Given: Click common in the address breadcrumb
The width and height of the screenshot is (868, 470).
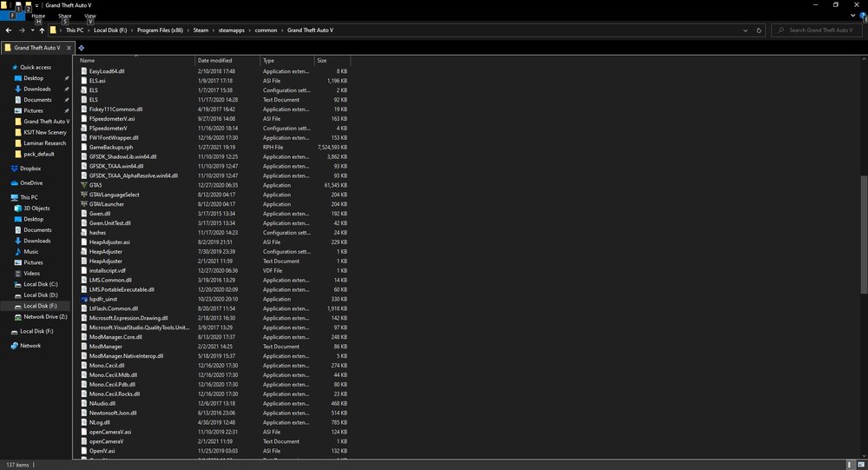Looking at the screenshot, I should (x=266, y=30).
